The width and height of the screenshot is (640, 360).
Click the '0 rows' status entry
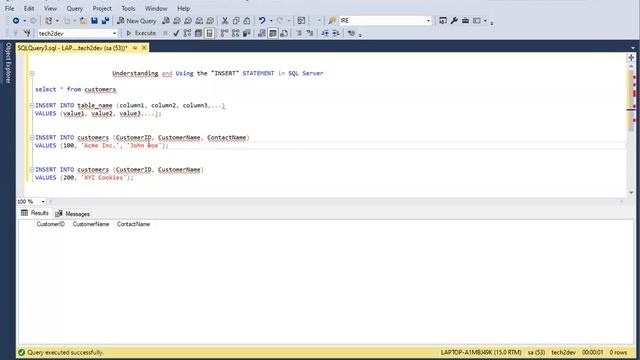(618, 352)
